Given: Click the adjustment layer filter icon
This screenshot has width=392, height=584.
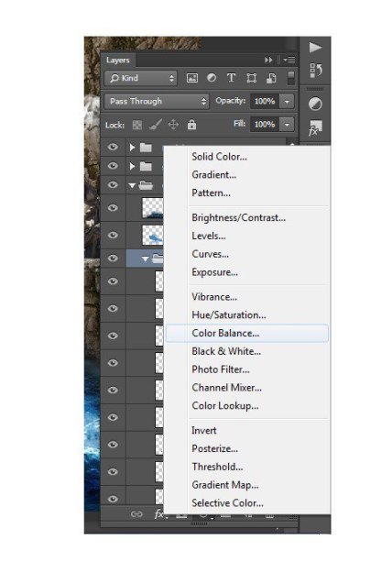Looking at the screenshot, I should pos(212,78).
